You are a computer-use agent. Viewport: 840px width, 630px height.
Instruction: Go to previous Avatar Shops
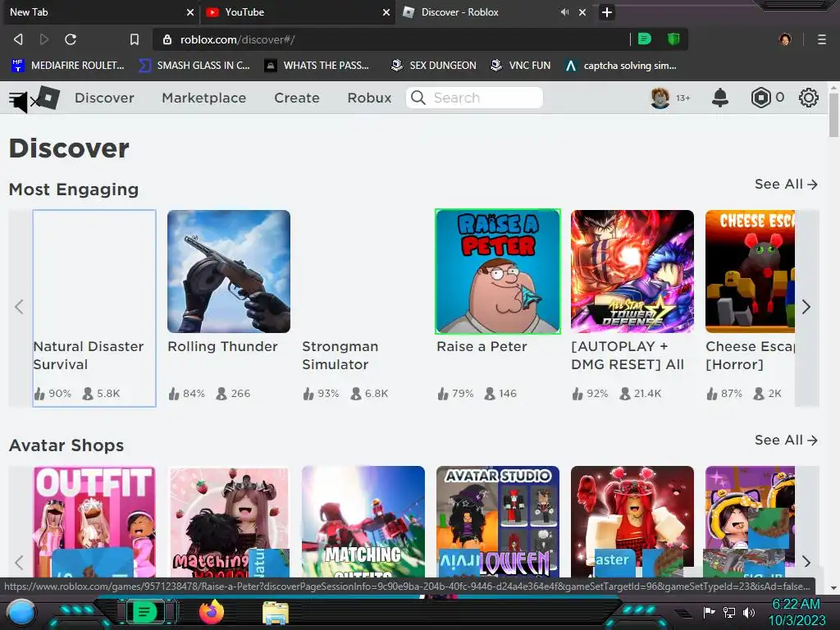point(20,561)
